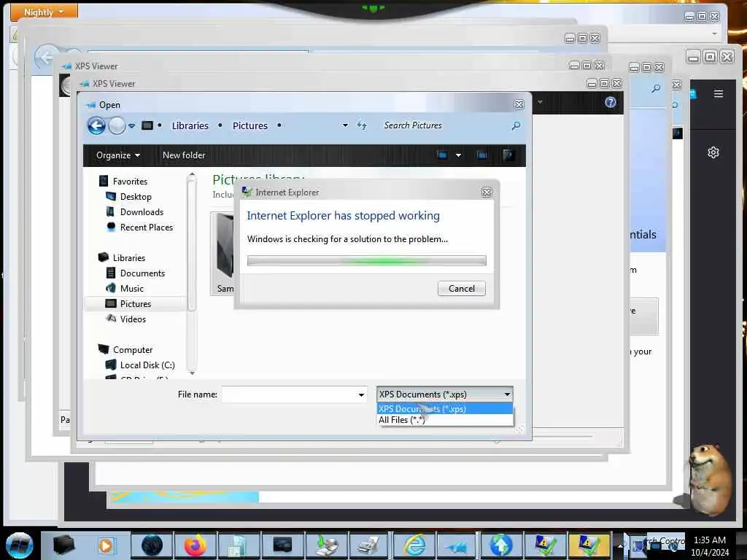Click the Forward button in the Open dialog
747x560 pixels.
click(117, 125)
